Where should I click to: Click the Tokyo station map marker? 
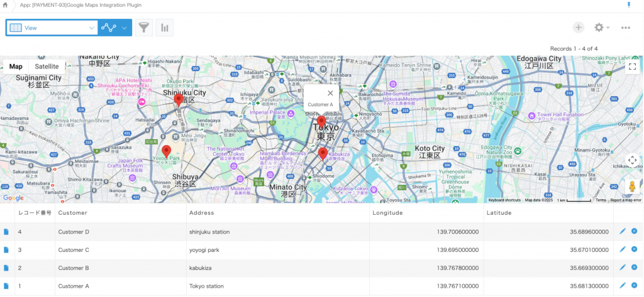click(x=321, y=122)
